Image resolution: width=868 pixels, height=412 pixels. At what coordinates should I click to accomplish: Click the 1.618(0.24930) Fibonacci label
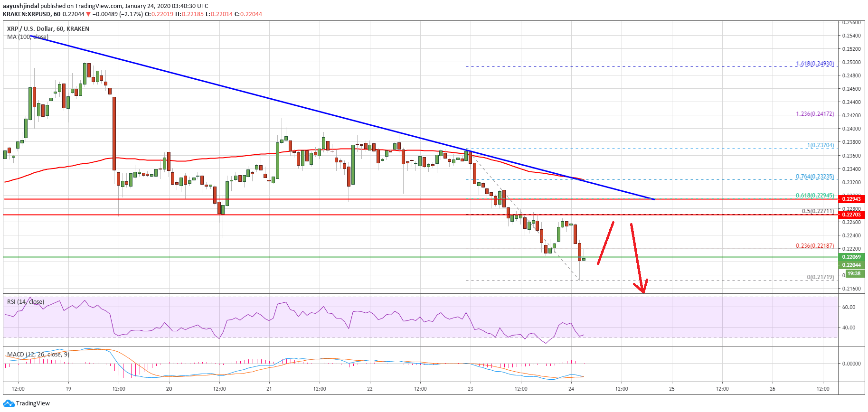pyautogui.click(x=815, y=64)
